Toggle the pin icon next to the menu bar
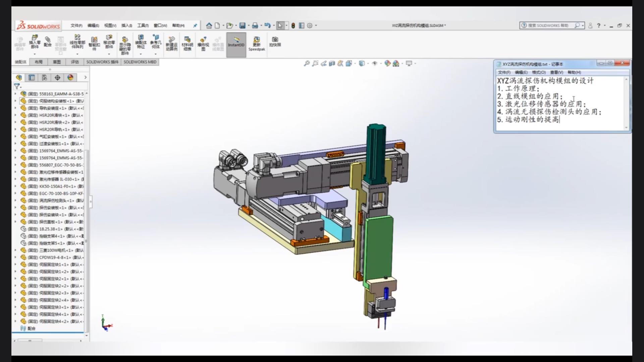Screen dimensions: 644x362 [195, 25]
